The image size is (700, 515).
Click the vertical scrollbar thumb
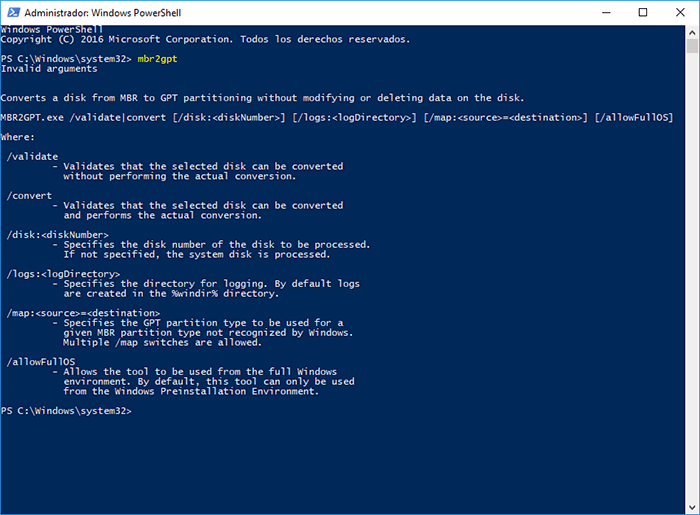tap(691, 47)
